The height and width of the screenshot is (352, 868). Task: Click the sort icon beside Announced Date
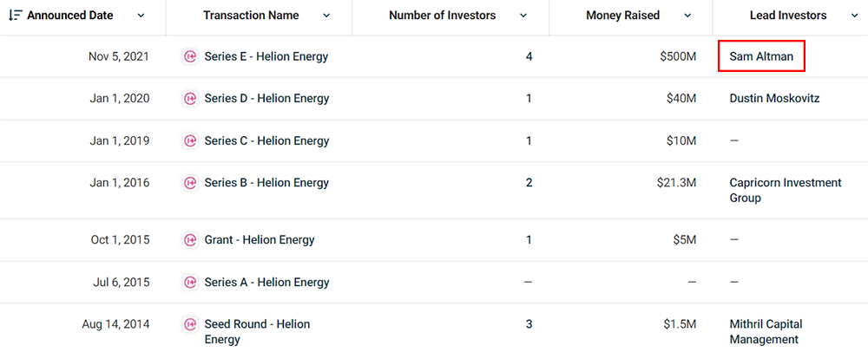coord(15,16)
